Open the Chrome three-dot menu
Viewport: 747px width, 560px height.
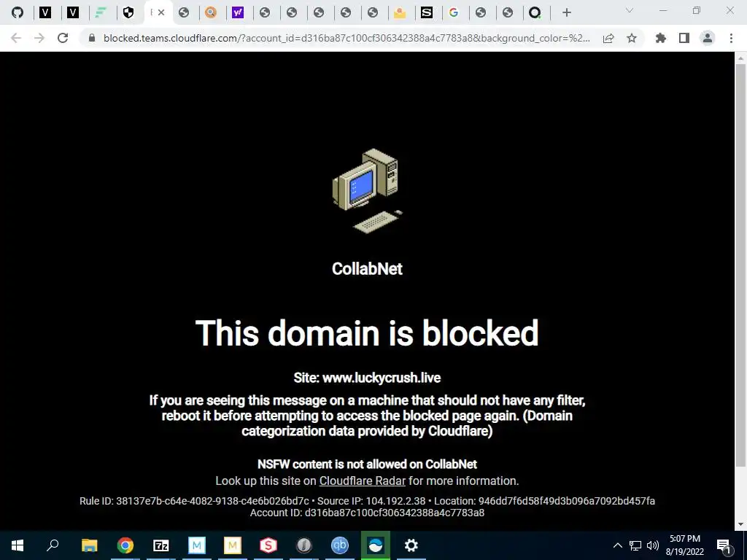pyautogui.click(x=731, y=38)
